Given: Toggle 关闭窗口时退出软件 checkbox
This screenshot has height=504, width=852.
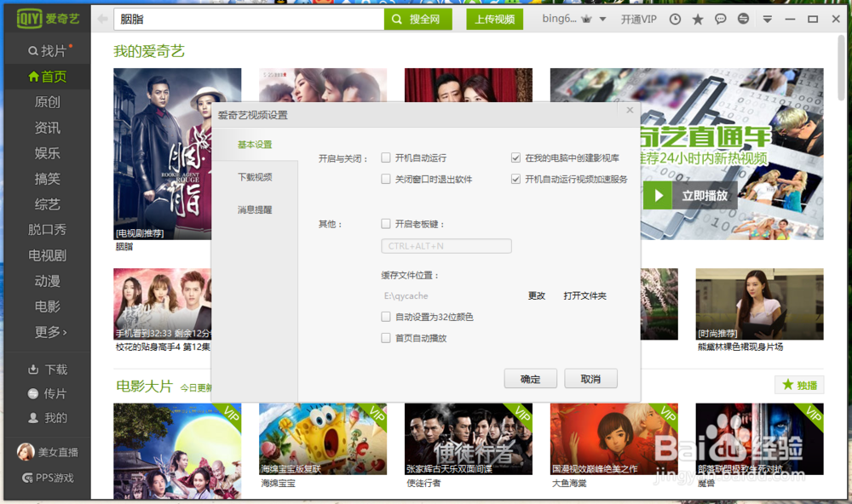Looking at the screenshot, I should [386, 179].
